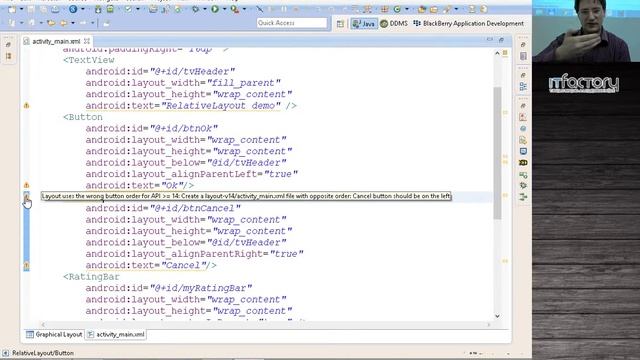Image resolution: width=640 pixels, height=360 pixels.
Task: Click the lint warning tooltip text
Action: click(246, 196)
